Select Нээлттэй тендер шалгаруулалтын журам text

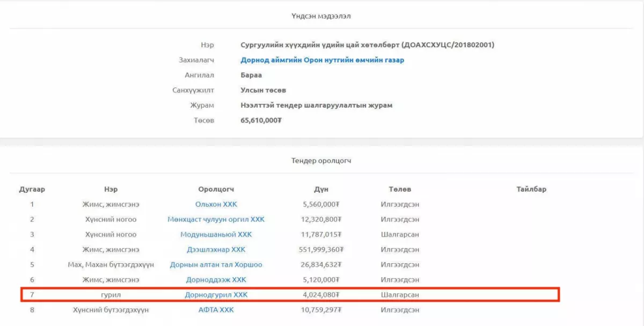317,105
